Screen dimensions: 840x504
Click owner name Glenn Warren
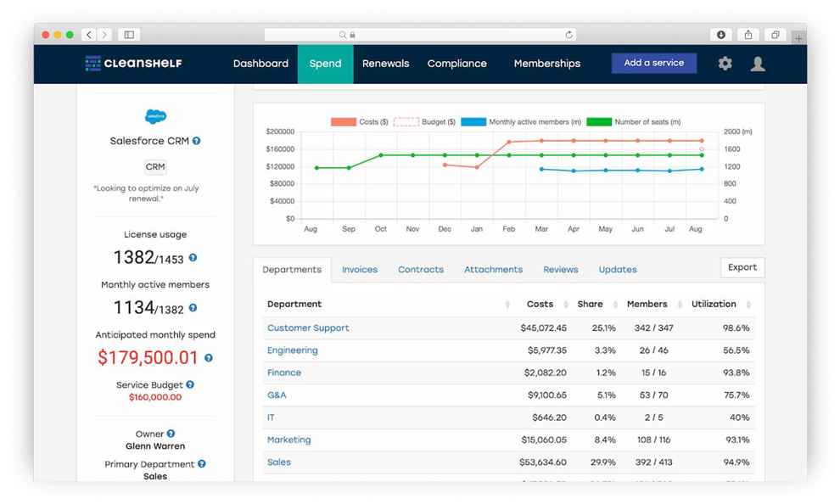pos(155,446)
